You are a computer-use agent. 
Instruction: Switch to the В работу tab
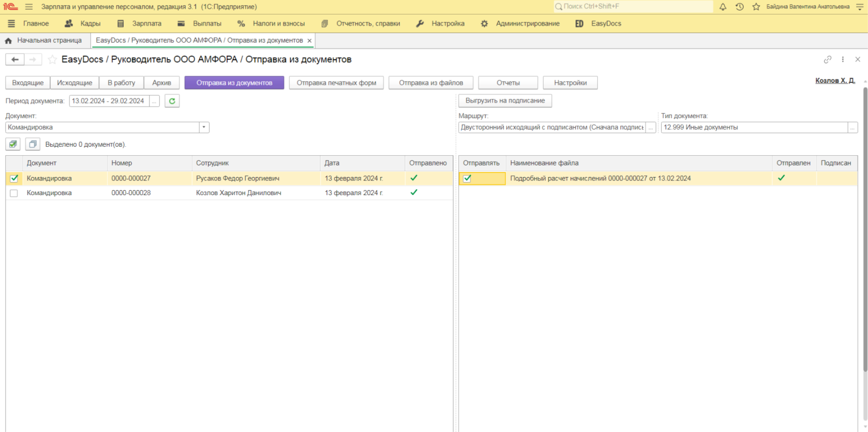tap(121, 83)
